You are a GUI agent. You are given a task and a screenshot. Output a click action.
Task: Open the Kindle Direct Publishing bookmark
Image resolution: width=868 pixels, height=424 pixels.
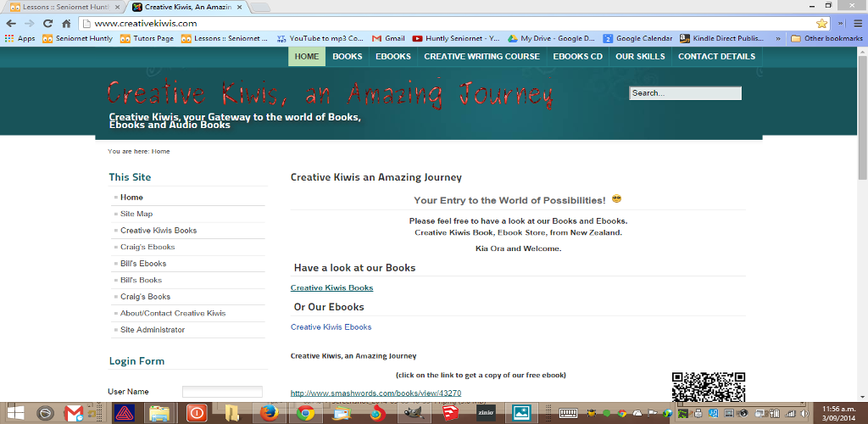[x=722, y=39]
